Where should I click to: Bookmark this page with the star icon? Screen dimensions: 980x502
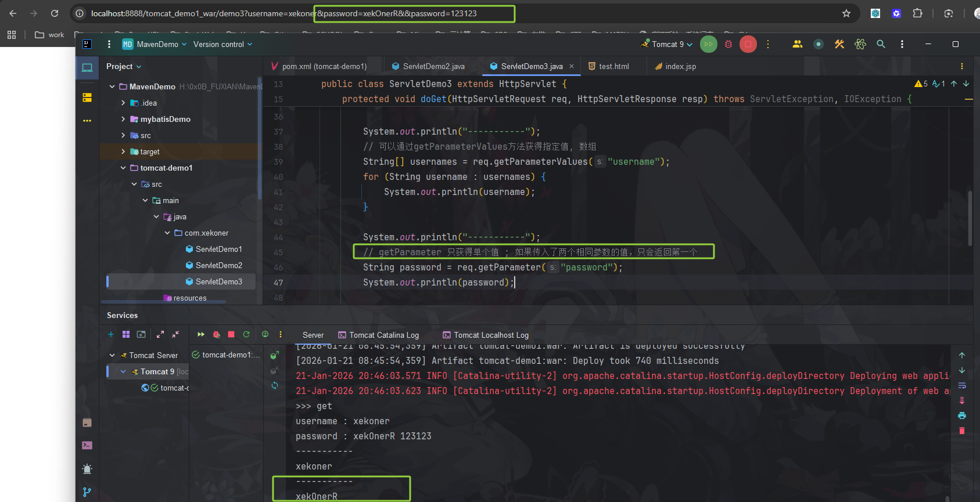846,13
